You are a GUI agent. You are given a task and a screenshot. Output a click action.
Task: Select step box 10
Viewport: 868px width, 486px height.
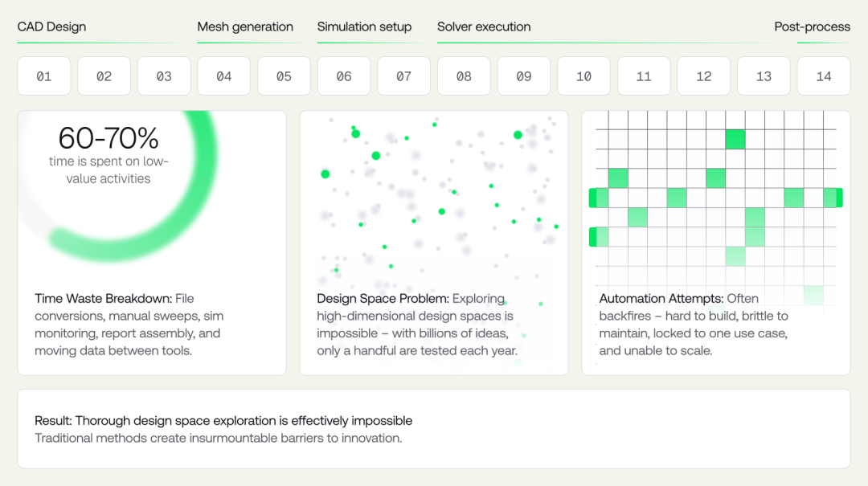coord(584,76)
